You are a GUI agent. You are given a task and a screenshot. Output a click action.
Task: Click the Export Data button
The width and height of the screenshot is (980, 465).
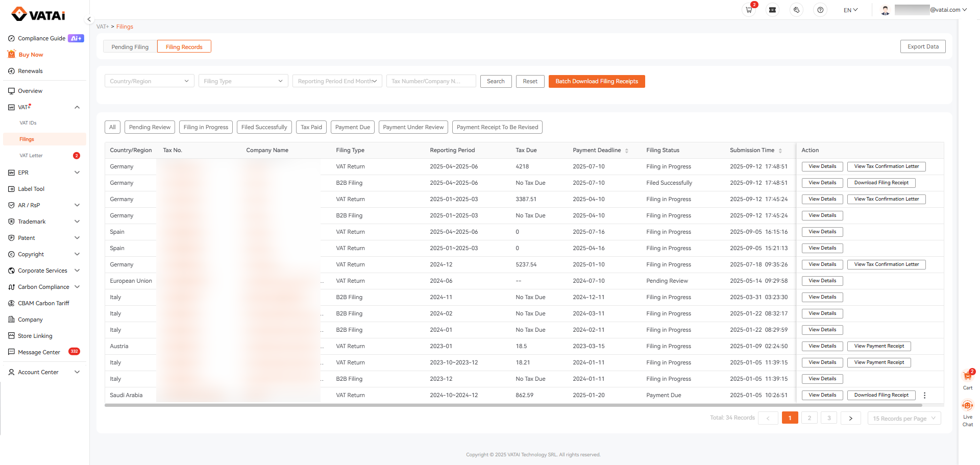(922, 46)
